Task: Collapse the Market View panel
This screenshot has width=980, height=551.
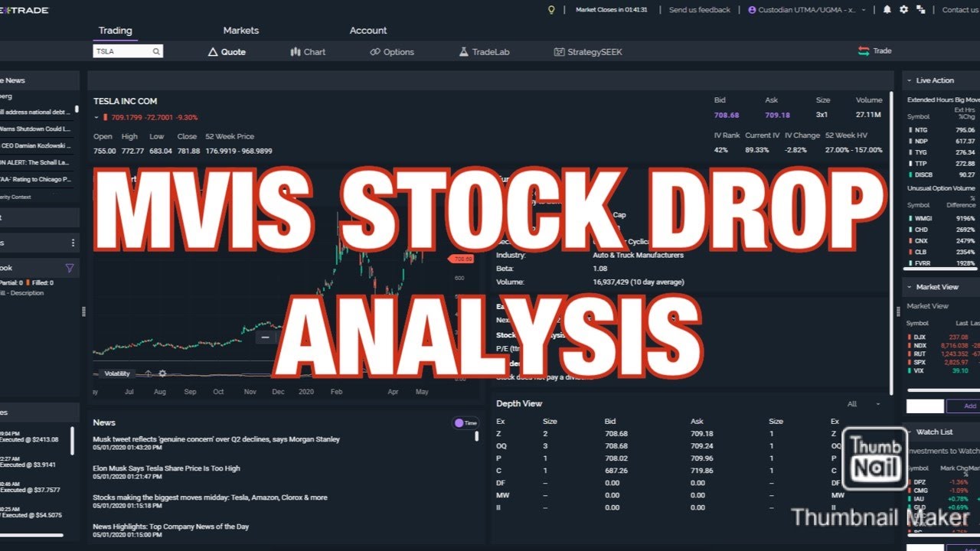Action: click(x=909, y=287)
